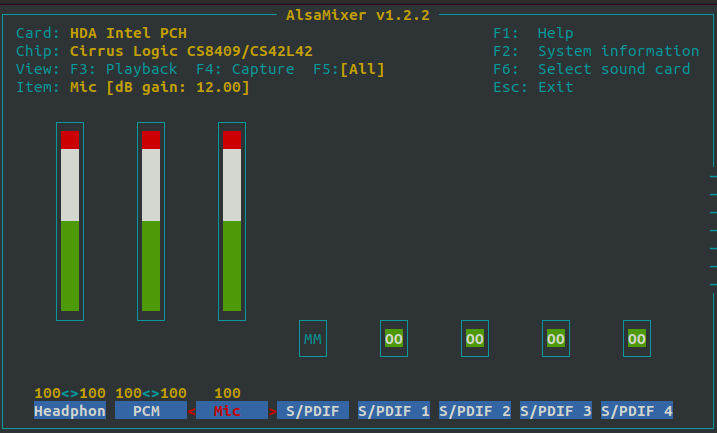Click chip name Cirrus Logic CS8409/CS42L42

pyautogui.click(x=191, y=51)
